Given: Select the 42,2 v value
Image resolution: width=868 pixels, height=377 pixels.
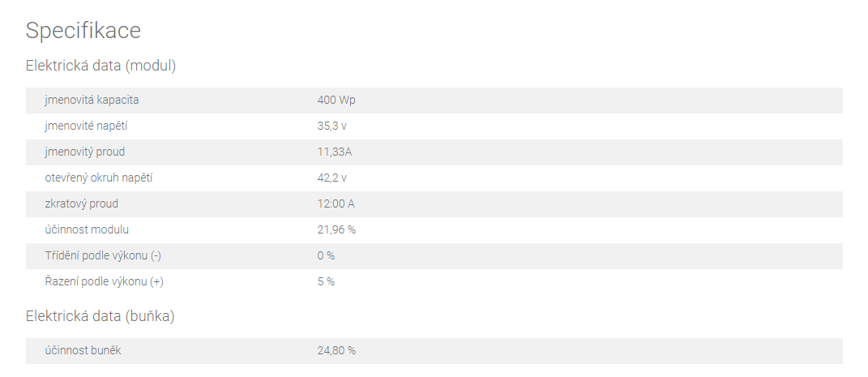Looking at the screenshot, I should point(331,178).
